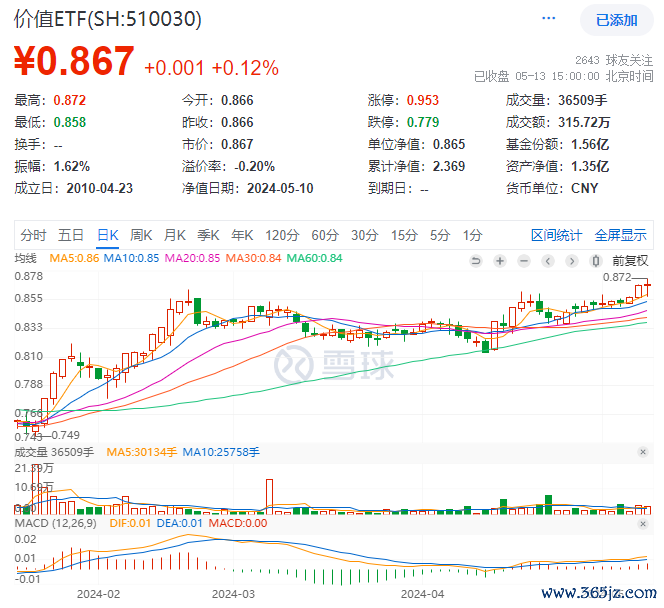Click the 2024-04 date axis marker
This screenshot has width=664, height=608.
tap(423, 594)
